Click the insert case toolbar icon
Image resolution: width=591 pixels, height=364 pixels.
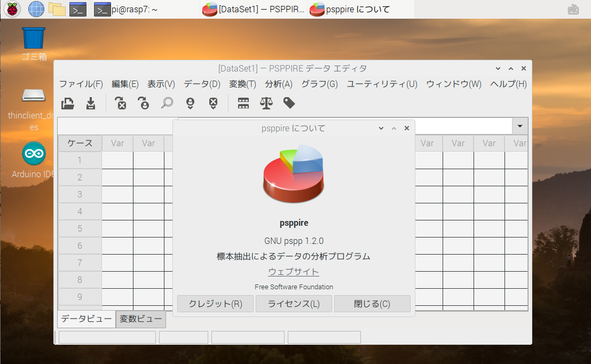coord(191,103)
